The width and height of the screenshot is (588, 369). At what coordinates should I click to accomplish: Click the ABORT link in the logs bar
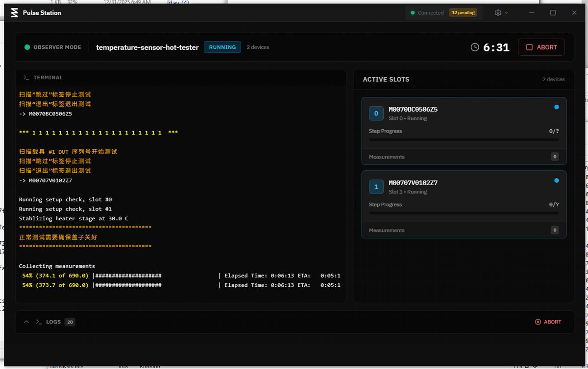(x=548, y=322)
